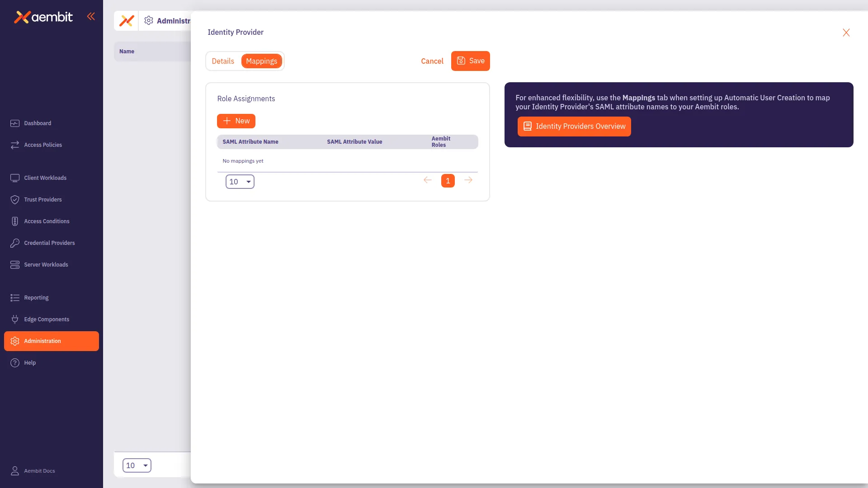Go to next page of role assignments
This screenshot has height=488, width=868.
tap(468, 180)
